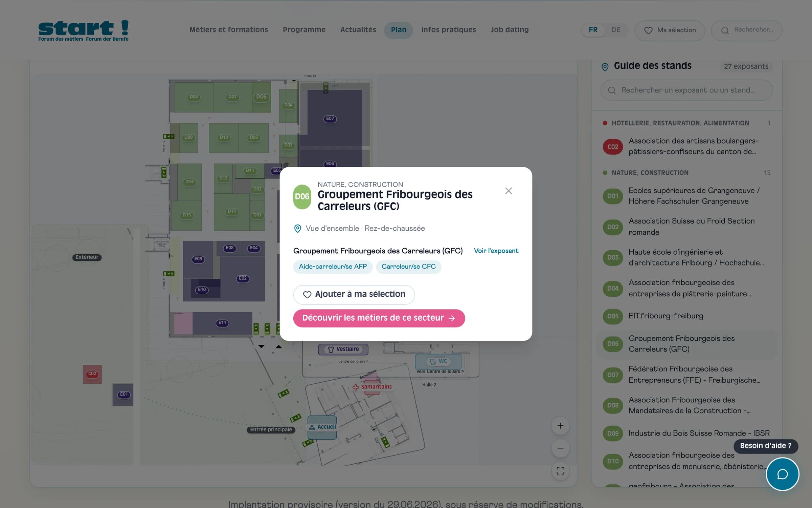Click the Besoin d'aide ? tooltip

coord(766,446)
